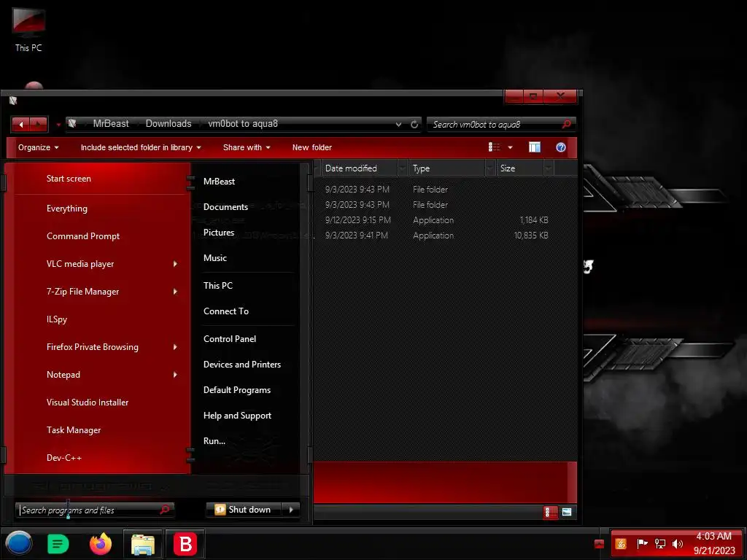Open Connect To in start menu
Image resolution: width=747 pixels, height=560 pixels.
pyautogui.click(x=226, y=311)
